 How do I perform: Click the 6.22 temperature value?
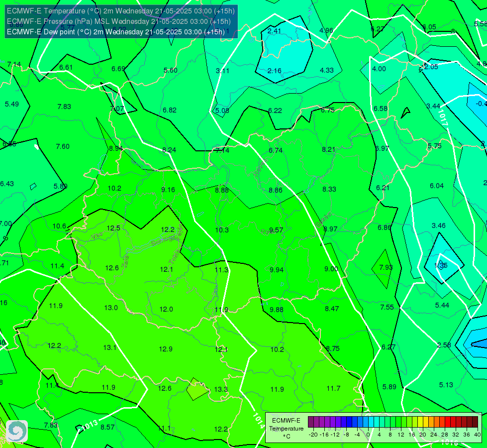click(275, 111)
